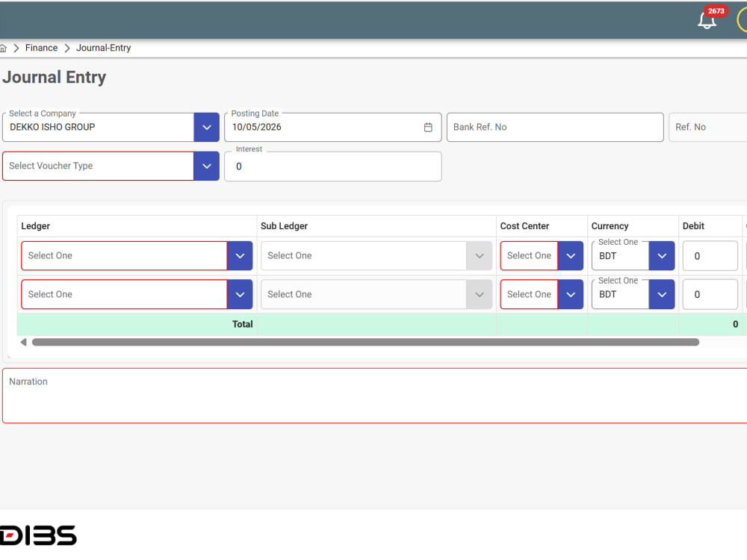The height and width of the screenshot is (560, 747).
Task: Open first row Cost Center dropdown arrow
Action: click(x=571, y=255)
